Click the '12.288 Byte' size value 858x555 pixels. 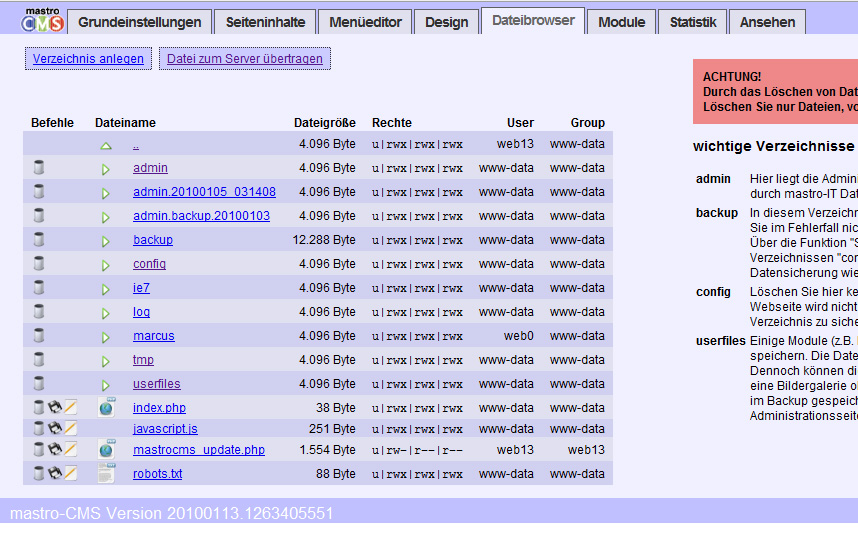click(x=324, y=240)
